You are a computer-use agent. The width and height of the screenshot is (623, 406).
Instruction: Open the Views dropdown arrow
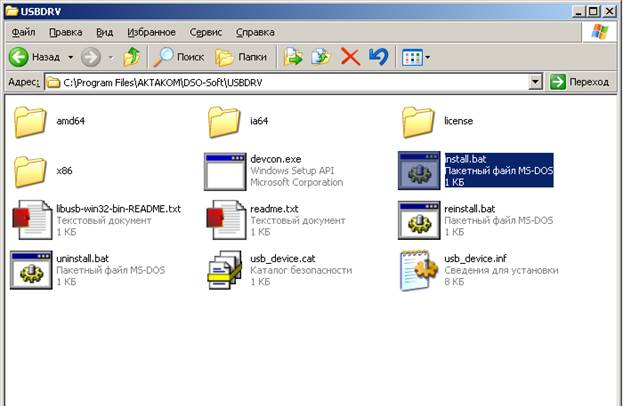pyautogui.click(x=428, y=58)
